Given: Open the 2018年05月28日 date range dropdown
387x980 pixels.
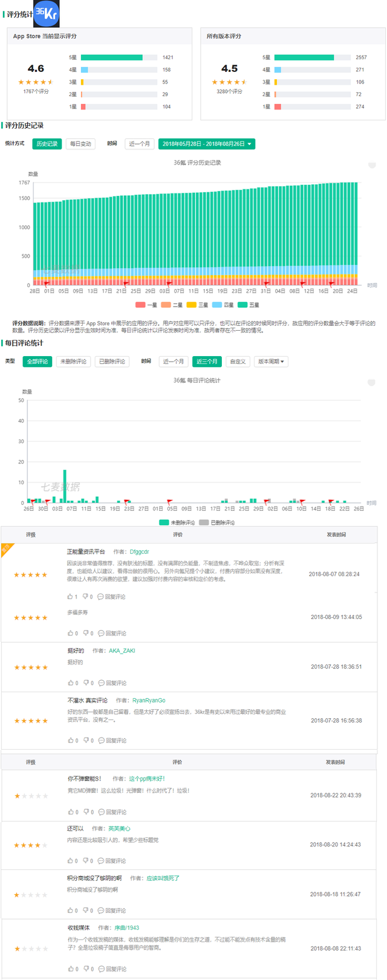Looking at the screenshot, I should tap(207, 144).
